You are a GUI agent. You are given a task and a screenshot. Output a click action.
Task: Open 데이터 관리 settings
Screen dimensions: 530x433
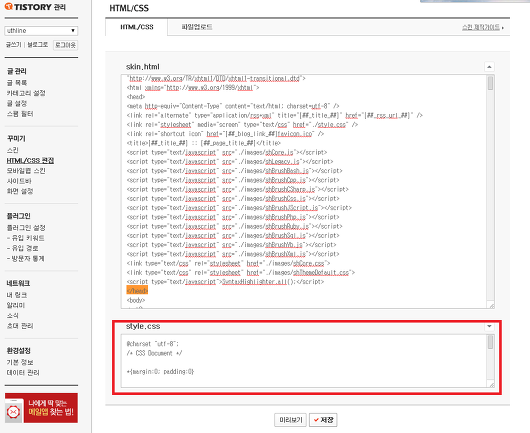point(23,372)
